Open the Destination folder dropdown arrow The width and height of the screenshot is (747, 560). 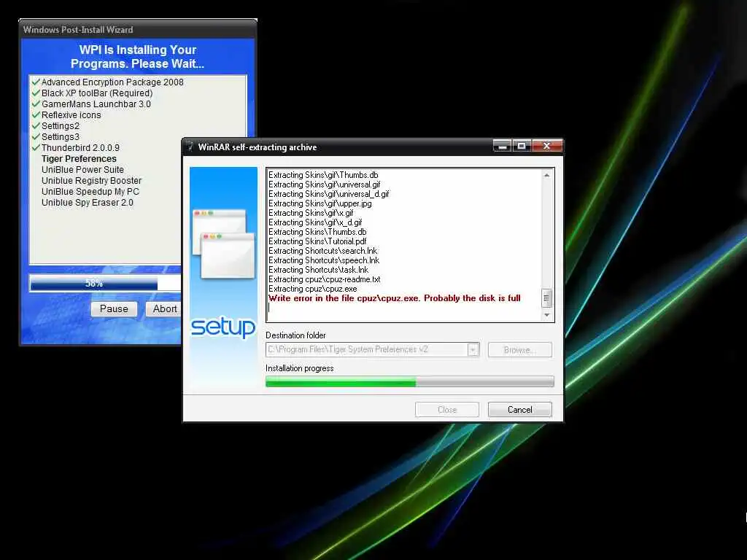(x=473, y=349)
